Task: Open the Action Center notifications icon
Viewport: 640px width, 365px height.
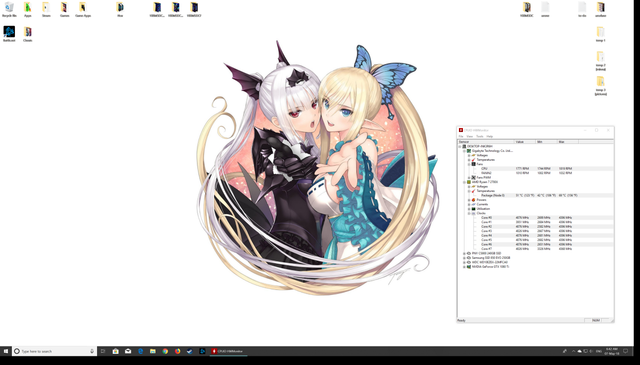Action: tap(625, 351)
